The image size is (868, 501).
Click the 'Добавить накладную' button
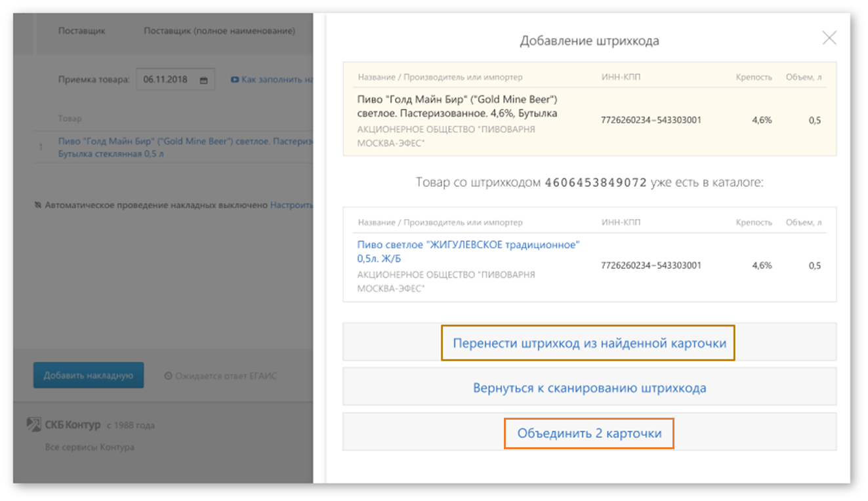[89, 376]
